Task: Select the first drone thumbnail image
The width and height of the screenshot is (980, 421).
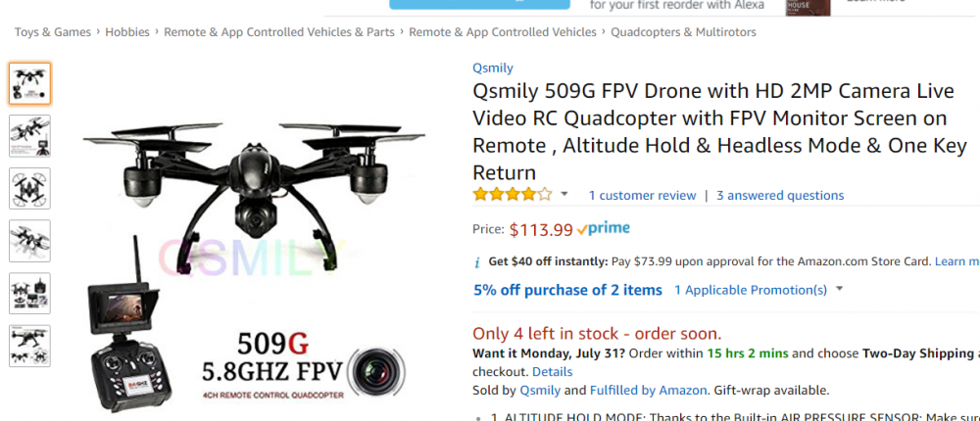Action: point(29,83)
